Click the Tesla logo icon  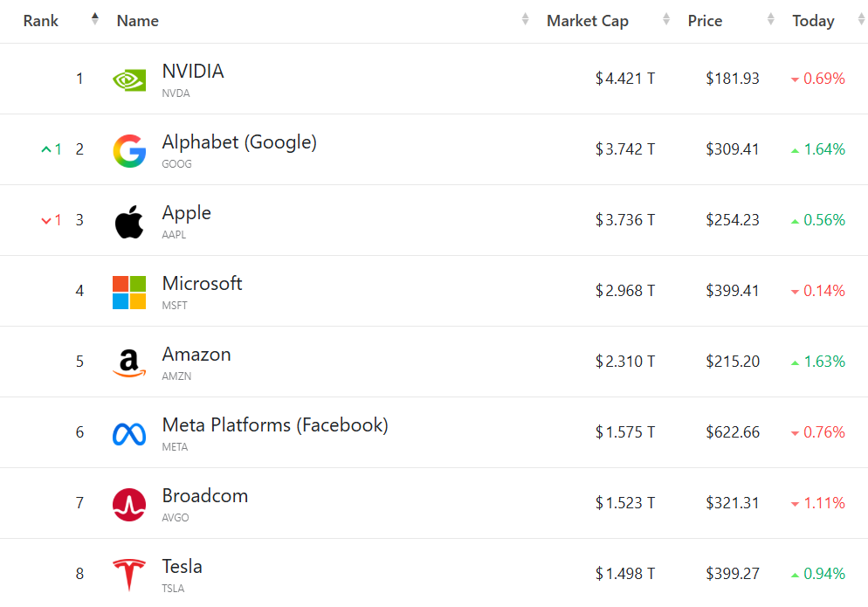click(x=129, y=575)
